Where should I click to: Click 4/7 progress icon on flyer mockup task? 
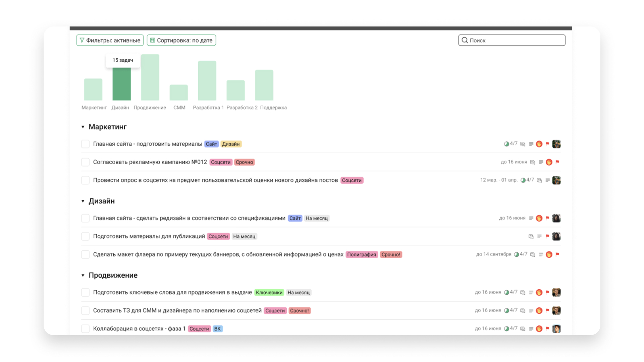517,254
